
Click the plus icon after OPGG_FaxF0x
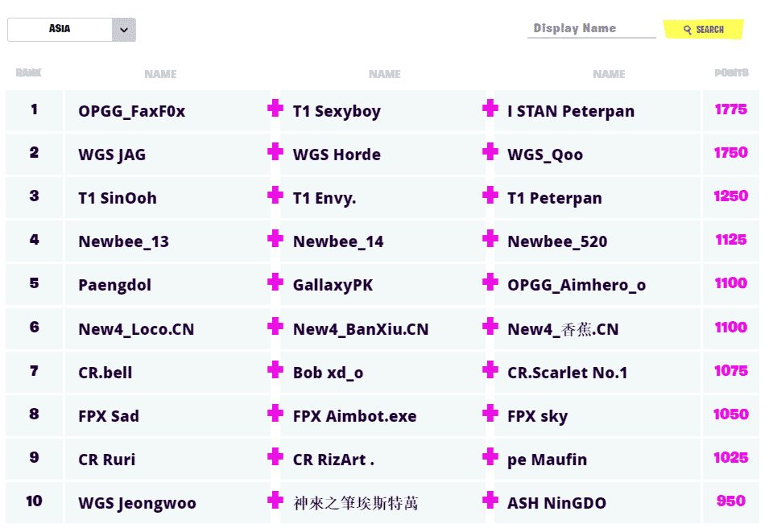275,109
